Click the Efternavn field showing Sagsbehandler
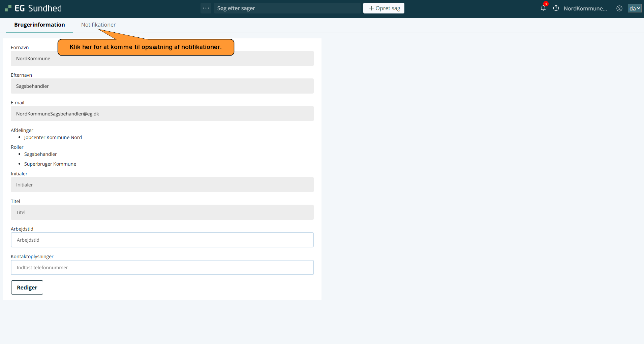The width and height of the screenshot is (644, 344). [162, 86]
